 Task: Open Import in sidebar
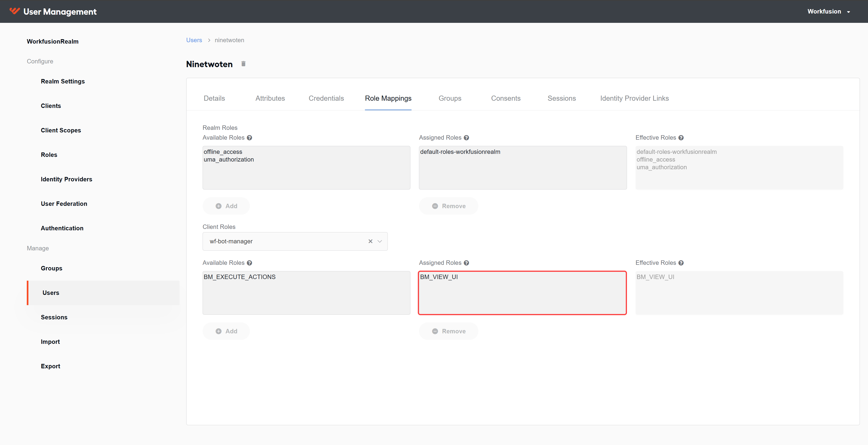pos(50,342)
